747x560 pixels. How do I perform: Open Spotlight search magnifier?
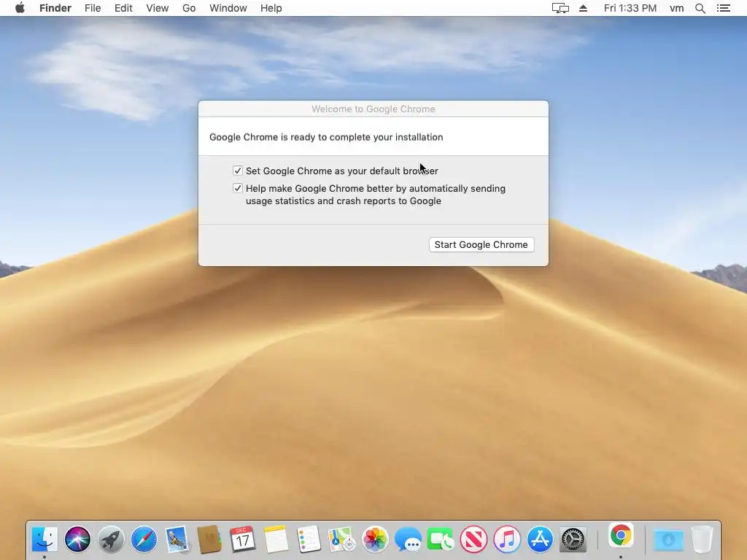click(700, 8)
